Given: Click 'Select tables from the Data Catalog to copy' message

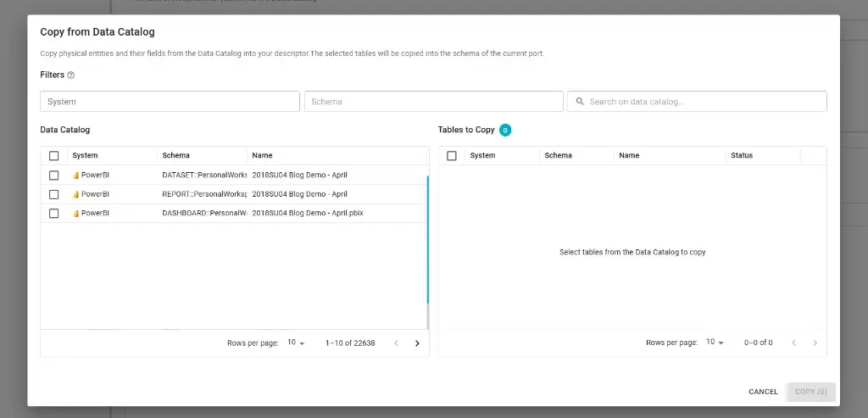Looking at the screenshot, I should pos(632,253).
